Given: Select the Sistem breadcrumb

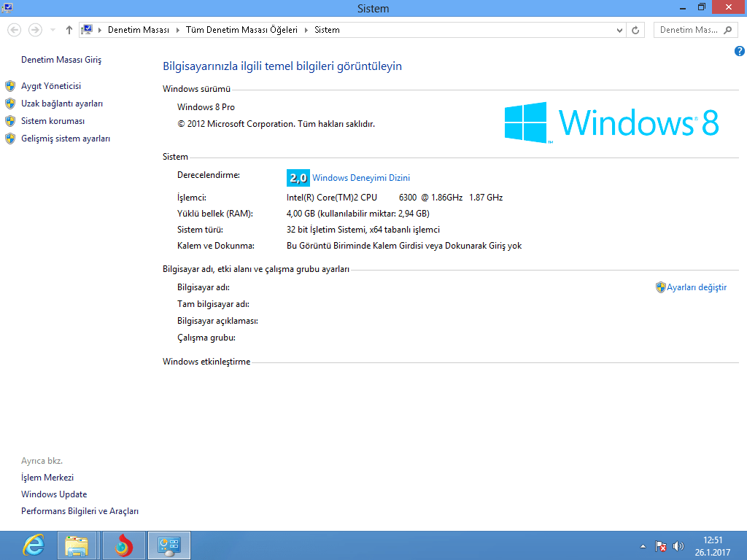Looking at the screenshot, I should pos(327,30).
